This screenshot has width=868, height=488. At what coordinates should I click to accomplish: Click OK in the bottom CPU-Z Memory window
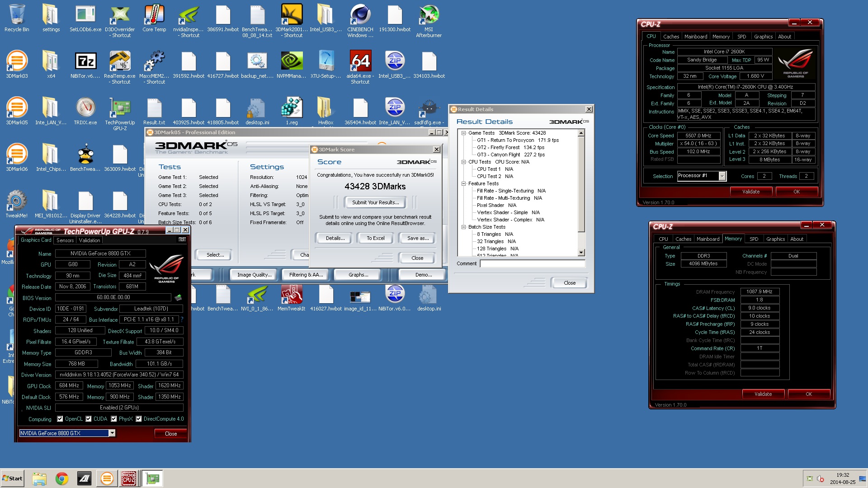coord(809,394)
